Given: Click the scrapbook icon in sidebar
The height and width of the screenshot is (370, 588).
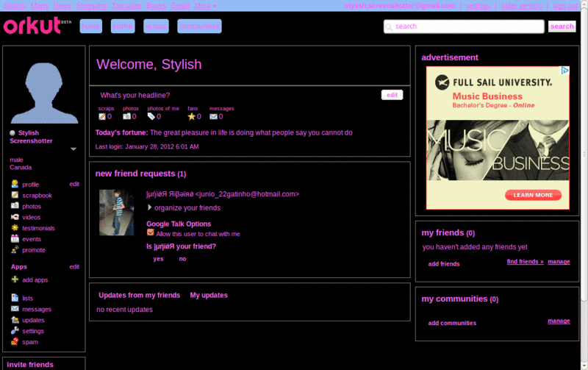Looking at the screenshot, I should point(15,195).
